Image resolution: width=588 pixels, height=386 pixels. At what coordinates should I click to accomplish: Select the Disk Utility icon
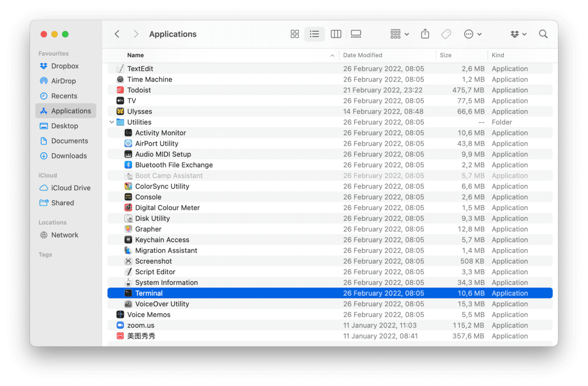click(128, 218)
